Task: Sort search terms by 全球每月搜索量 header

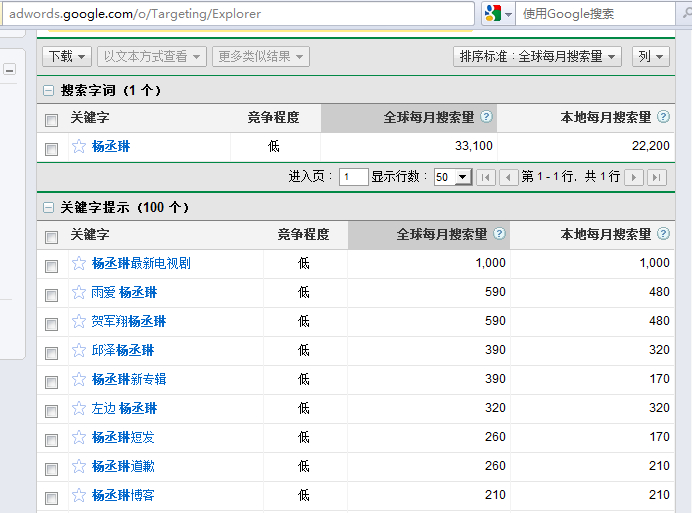Action: [x=429, y=117]
